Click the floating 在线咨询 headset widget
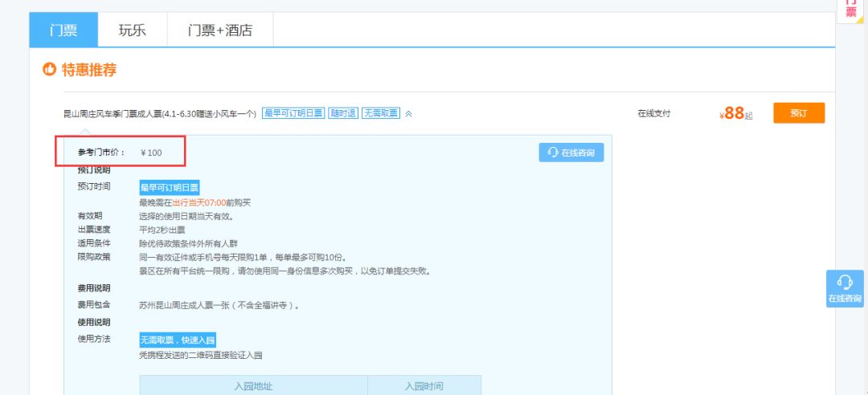 point(845,288)
